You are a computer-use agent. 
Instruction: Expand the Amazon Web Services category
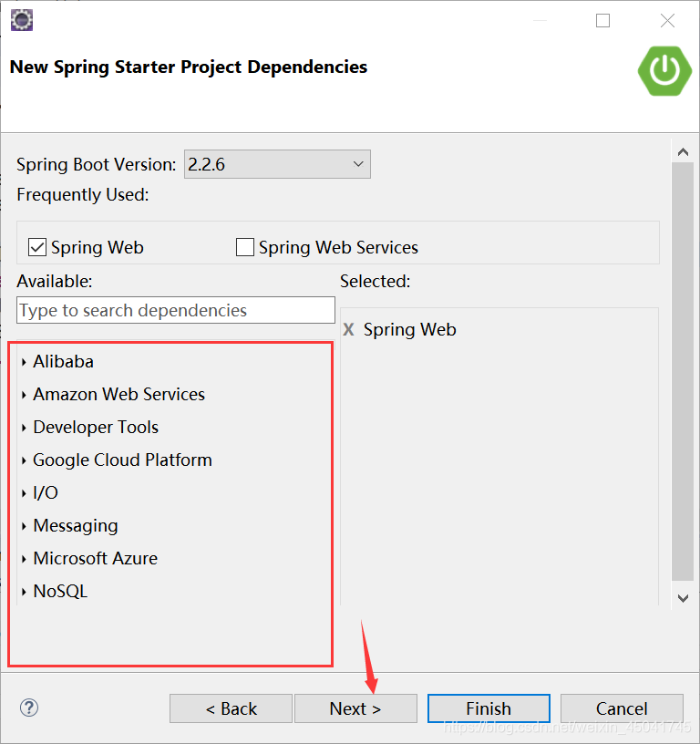24,395
